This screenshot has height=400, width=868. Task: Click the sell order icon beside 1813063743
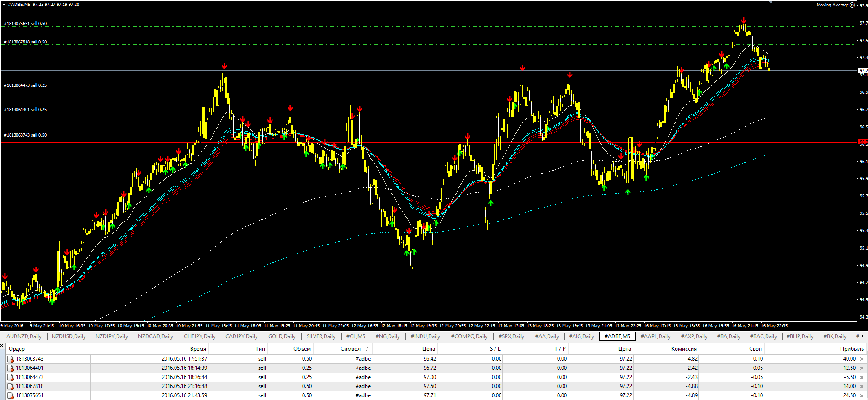point(11,359)
